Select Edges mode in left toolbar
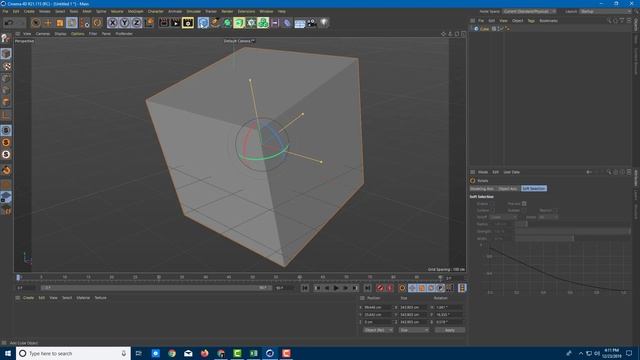This screenshot has height=360, width=640. tap(6, 90)
